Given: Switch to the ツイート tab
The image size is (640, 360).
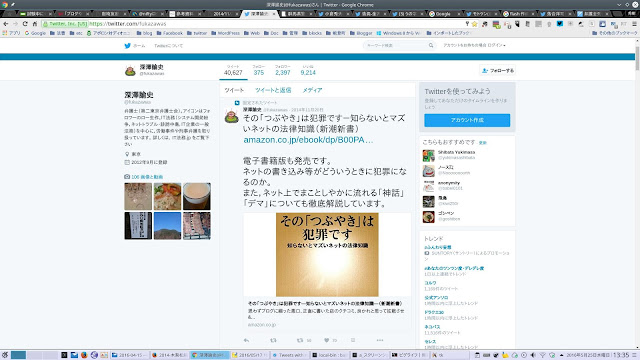Looking at the screenshot, I should [x=234, y=90].
